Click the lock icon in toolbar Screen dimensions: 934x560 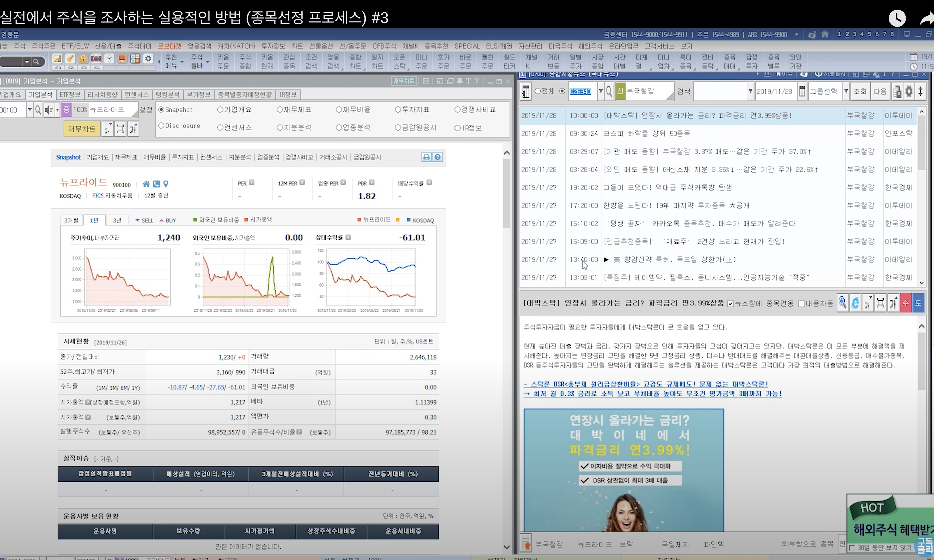[x=83, y=59]
